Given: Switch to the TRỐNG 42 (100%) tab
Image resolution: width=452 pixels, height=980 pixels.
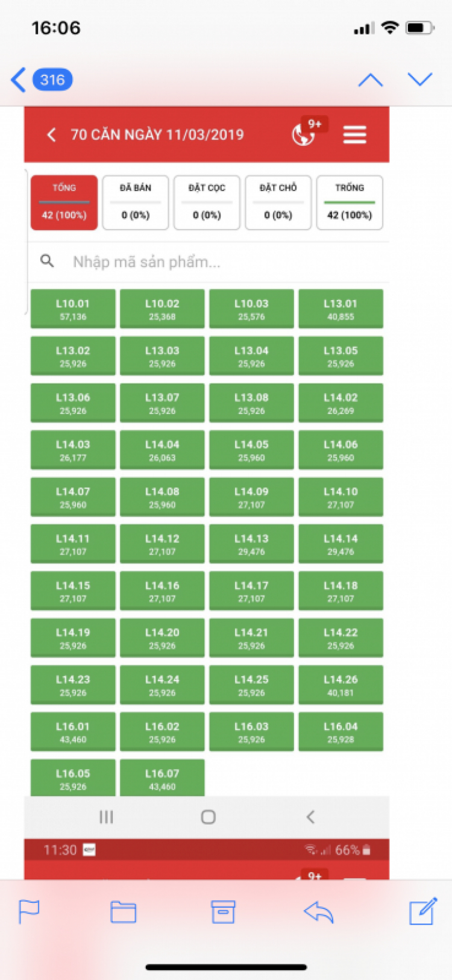Looking at the screenshot, I should (350, 203).
